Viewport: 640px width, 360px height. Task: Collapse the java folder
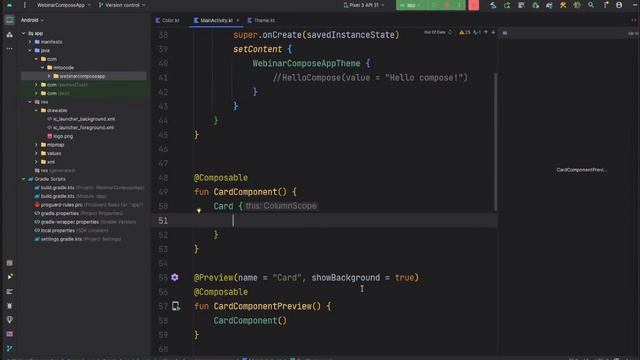30,50
